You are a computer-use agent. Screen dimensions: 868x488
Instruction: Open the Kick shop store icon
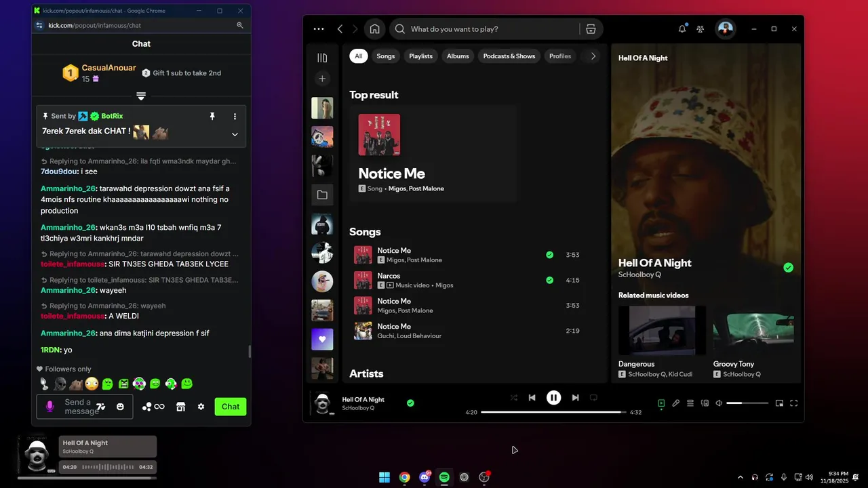pyautogui.click(x=180, y=407)
